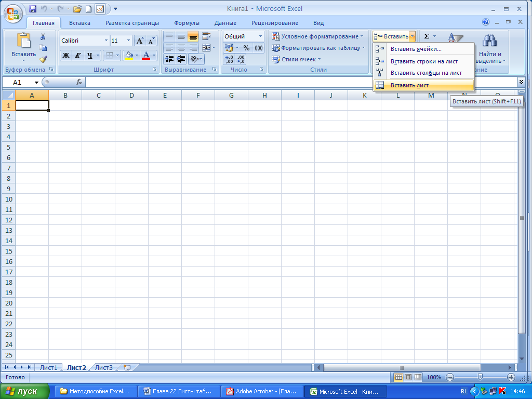Open the font size 11 dropdown

pos(128,41)
